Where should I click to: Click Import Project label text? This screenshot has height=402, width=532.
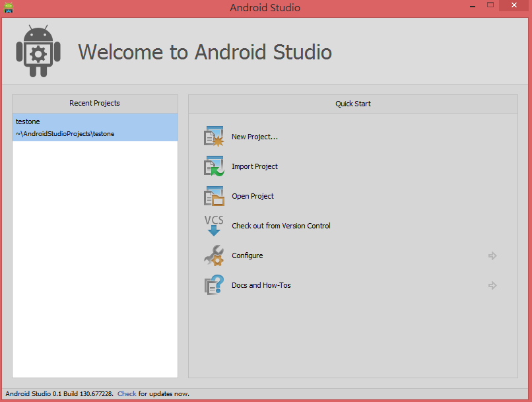(x=255, y=166)
